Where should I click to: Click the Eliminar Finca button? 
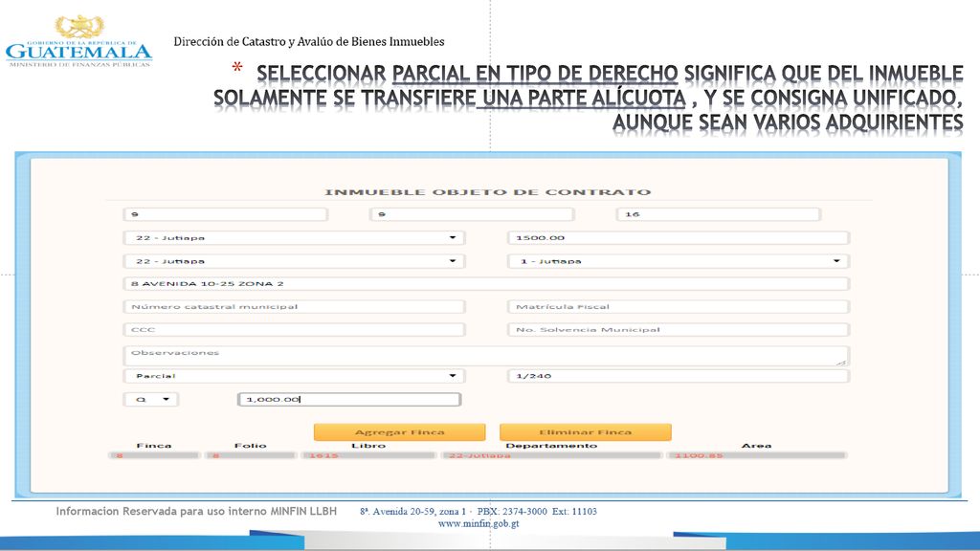tap(585, 432)
